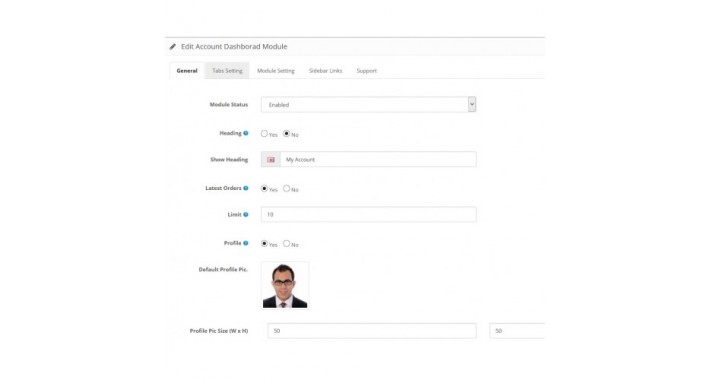Viewport: 710px width, 380px height.
Task: Select No for Profile
Action: [x=287, y=243]
